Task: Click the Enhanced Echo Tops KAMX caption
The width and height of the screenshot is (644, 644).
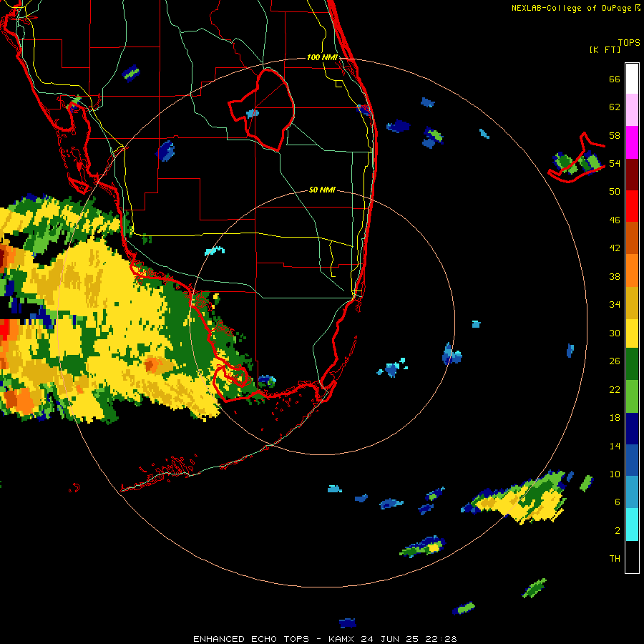Action: pyautogui.click(x=325, y=639)
